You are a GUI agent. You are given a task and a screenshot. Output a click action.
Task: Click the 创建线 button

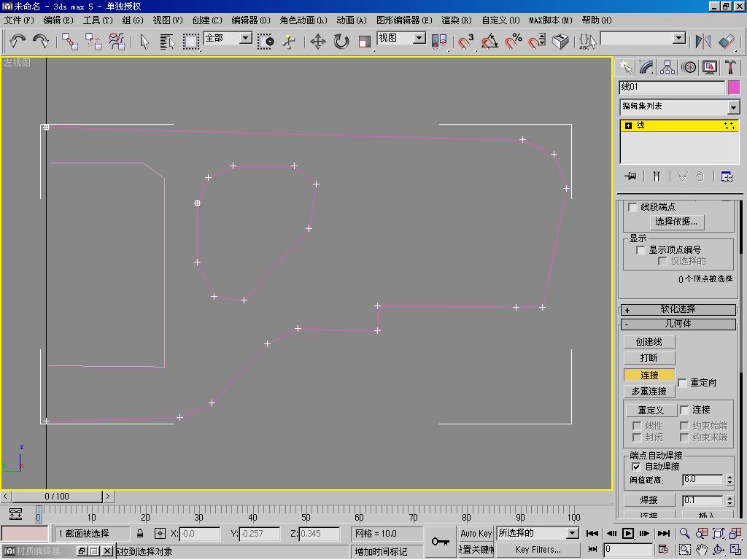point(649,342)
